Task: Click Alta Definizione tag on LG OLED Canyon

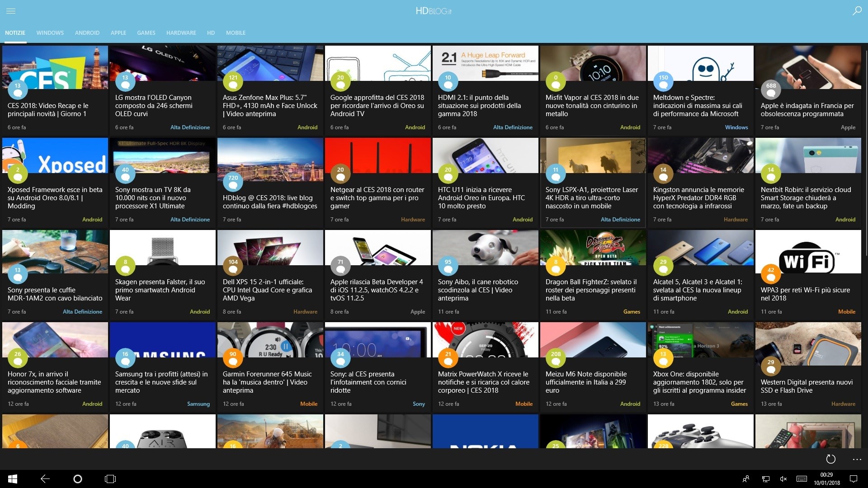Action: click(190, 127)
